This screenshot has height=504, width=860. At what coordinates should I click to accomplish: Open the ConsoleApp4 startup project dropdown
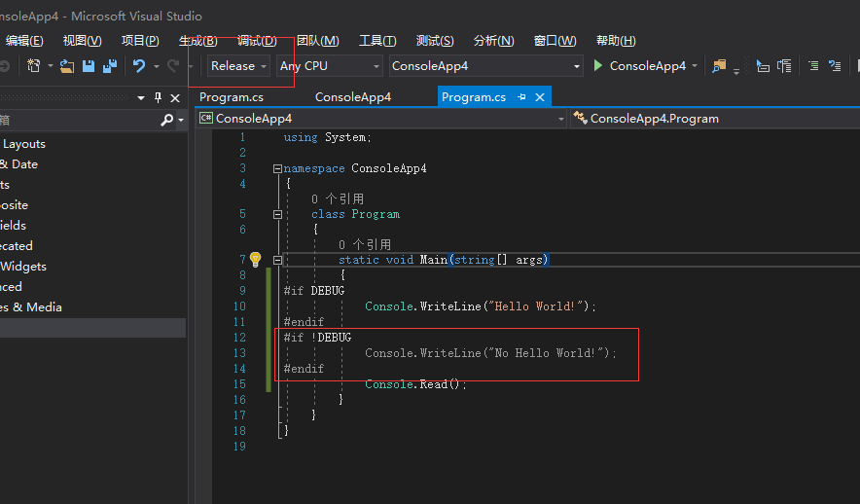tap(486, 66)
